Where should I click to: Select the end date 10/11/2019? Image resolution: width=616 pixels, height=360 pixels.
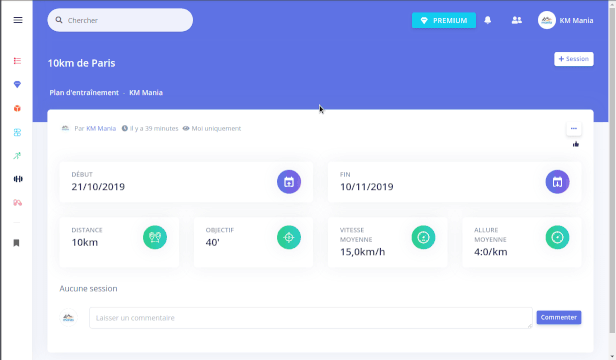point(367,187)
